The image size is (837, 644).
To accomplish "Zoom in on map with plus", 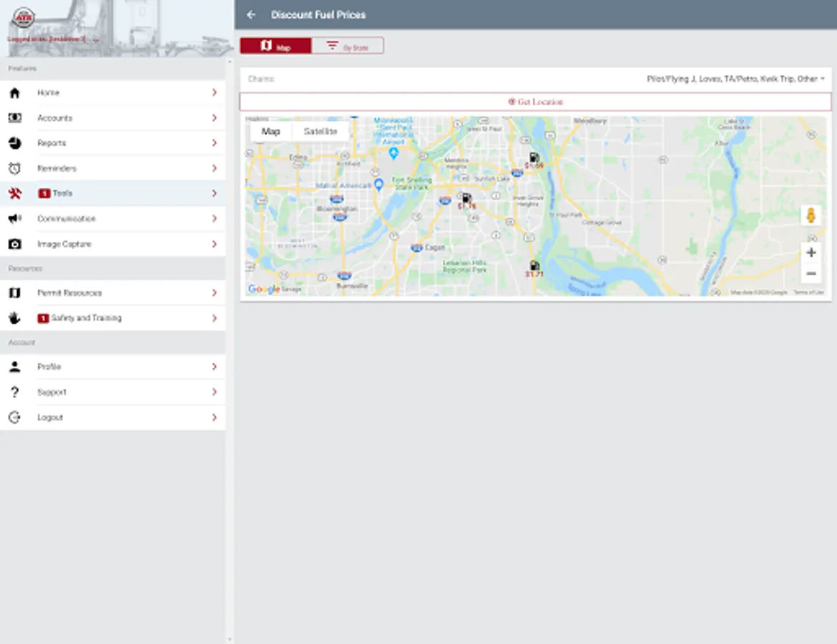I will [811, 253].
